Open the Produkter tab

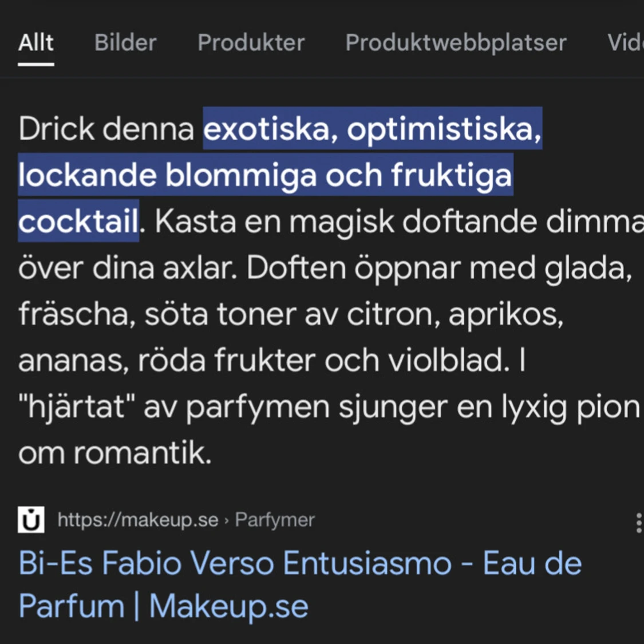click(x=251, y=42)
